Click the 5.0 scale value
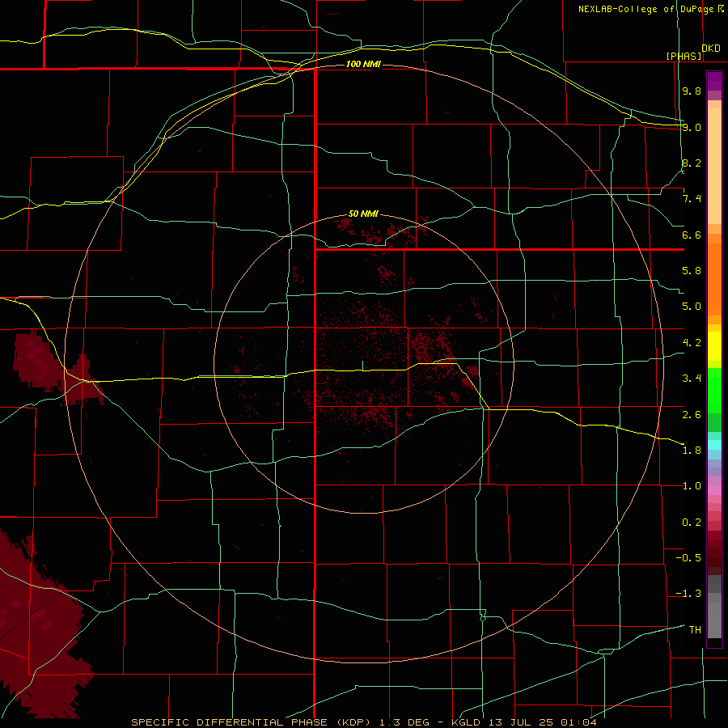The image size is (728, 728). pos(692,306)
